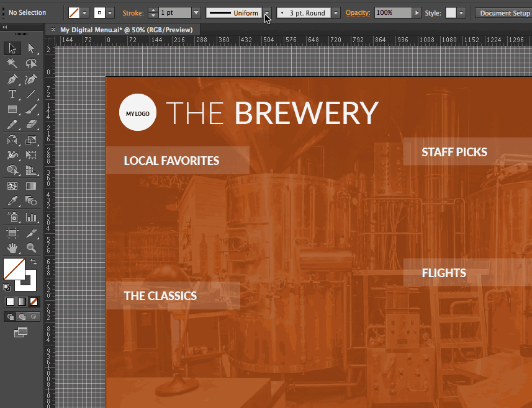Enable Draw Inside mode
This screenshot has height=408, width=532.
point(34,317)
